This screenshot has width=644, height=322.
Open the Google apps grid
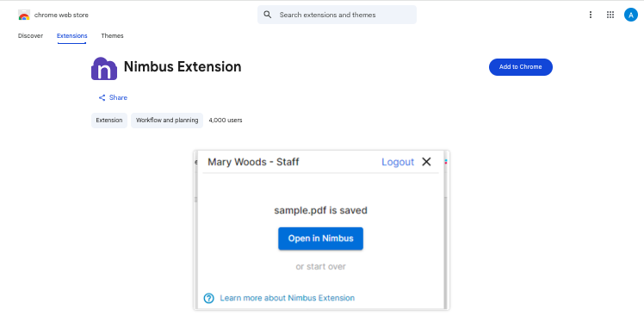tap(610, 15)
